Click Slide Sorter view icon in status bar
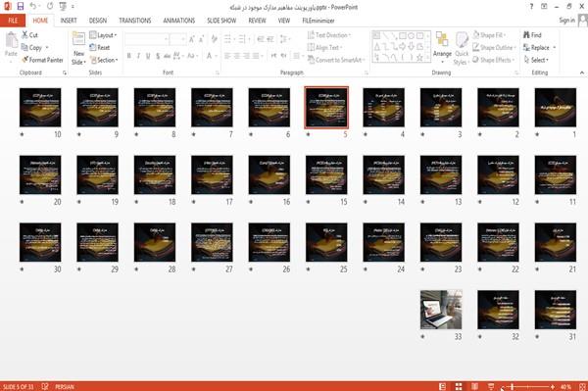This screenshot has height=391, width=588. (459, 386)
